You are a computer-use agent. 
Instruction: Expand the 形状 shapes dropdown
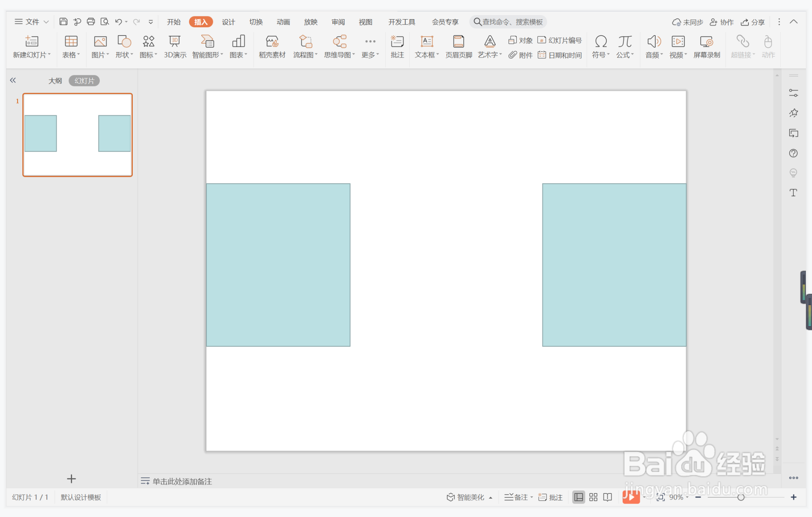(124, 55)
